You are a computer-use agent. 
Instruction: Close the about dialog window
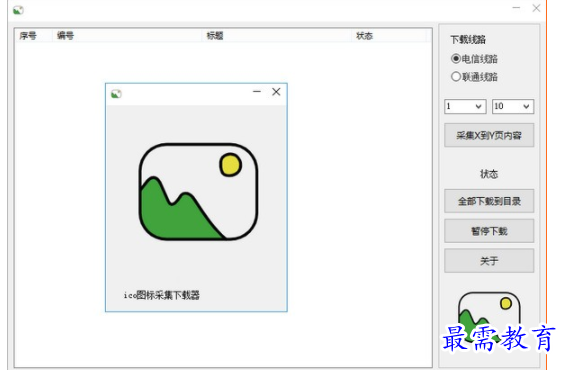click(276, 92)
